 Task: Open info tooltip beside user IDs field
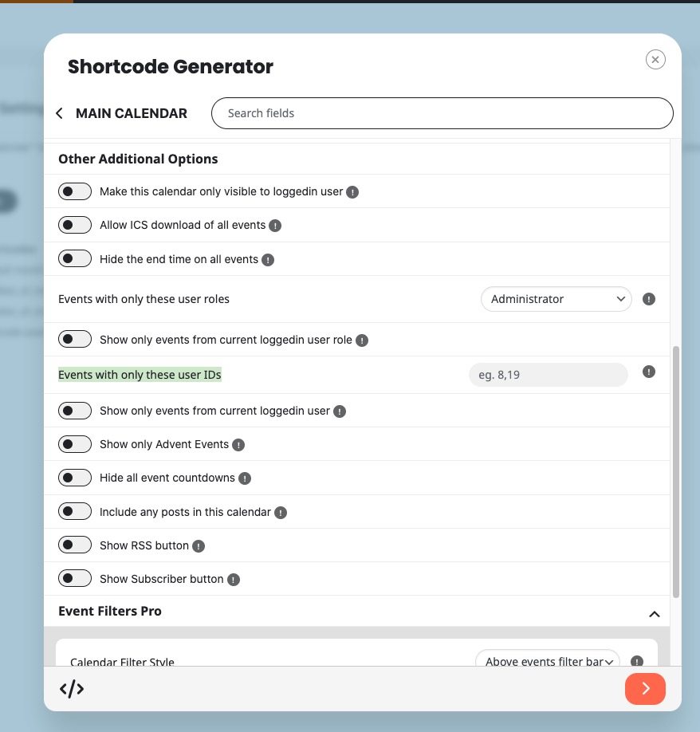[649, 372]
